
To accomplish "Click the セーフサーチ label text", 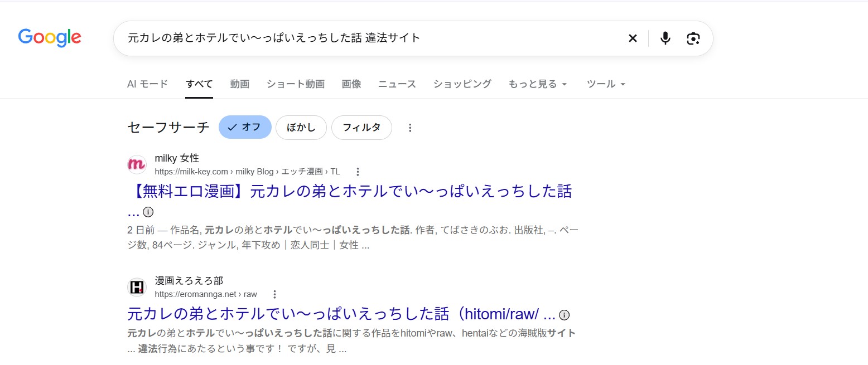I will pos(168,128).
